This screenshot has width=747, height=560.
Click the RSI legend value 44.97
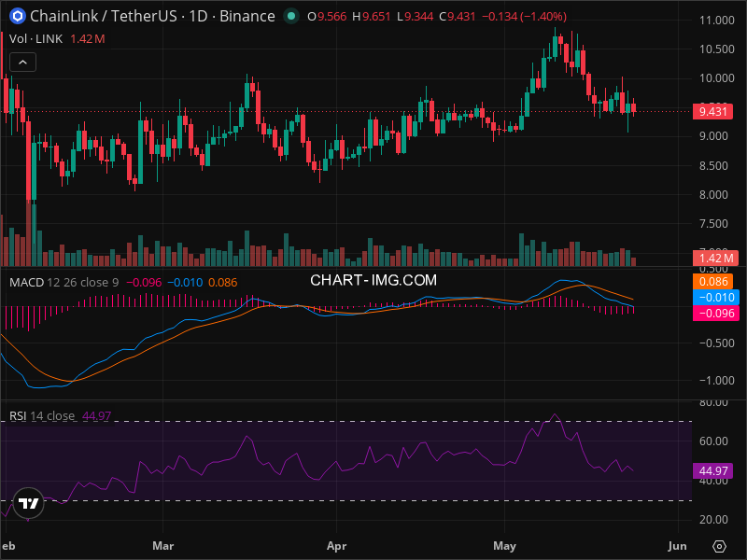point(97,415)
